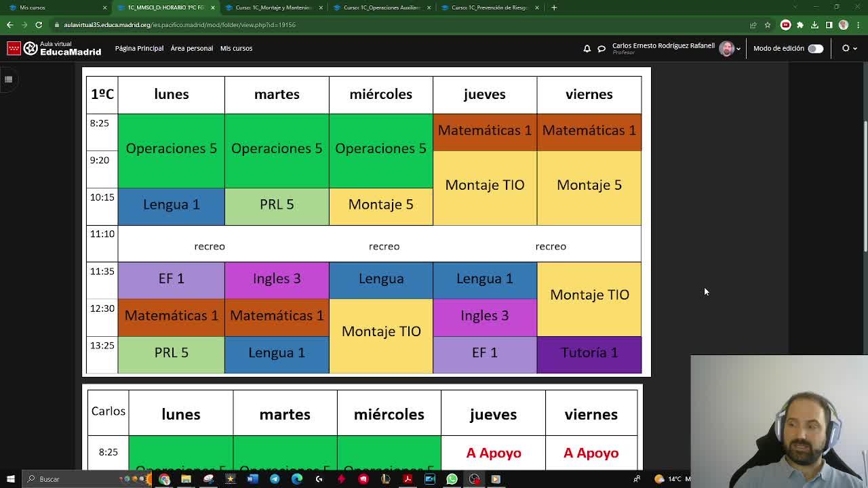Open the red YouTube extension icon
This screenshot has width=868, height=488.
pyautogui.click(x=785, y=25)
